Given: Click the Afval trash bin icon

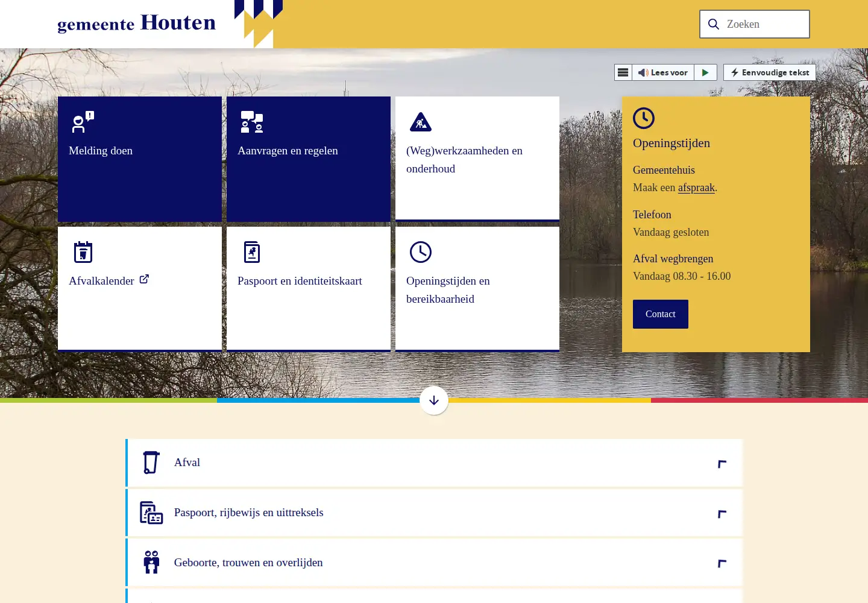Looking at the screenshot, I should 151,463.
